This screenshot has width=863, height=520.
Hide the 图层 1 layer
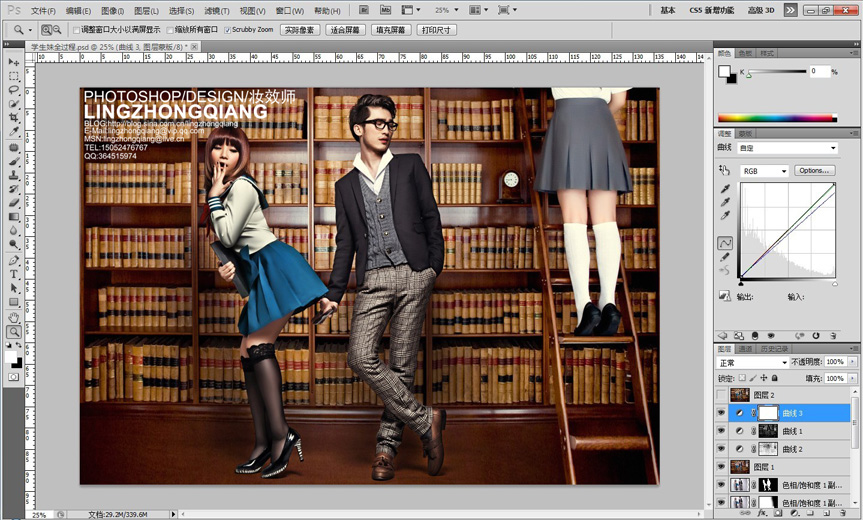(x=721, y=467)
